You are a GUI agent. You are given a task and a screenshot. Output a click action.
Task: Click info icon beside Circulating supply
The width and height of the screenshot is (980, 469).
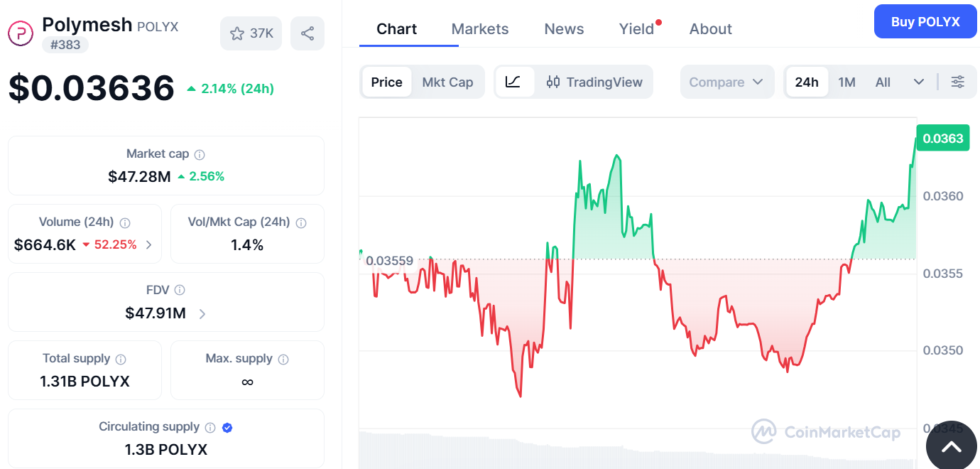(210, 427)
